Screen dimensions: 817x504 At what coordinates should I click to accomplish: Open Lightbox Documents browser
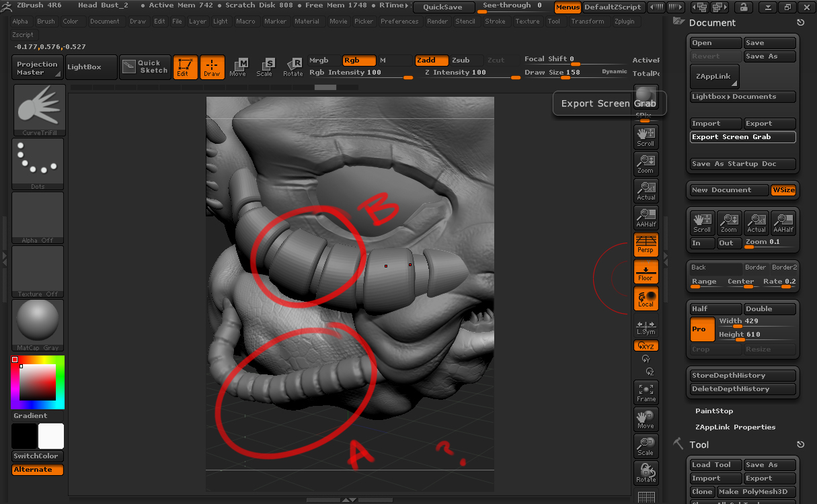click(x=742, y=96)
